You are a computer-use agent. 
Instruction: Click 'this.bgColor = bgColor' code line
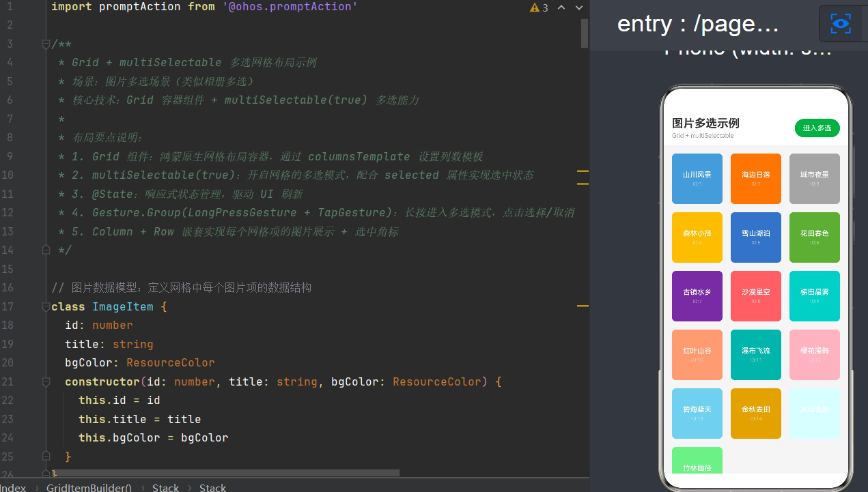(154, 437)
